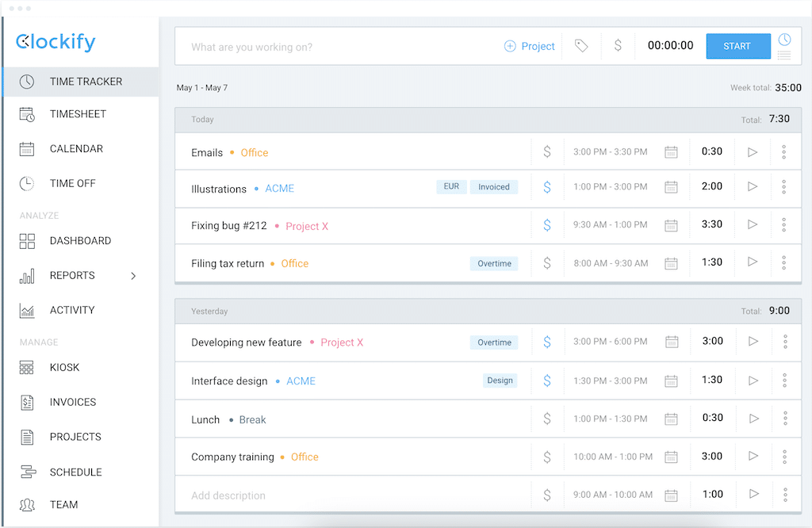
Task: Toggle billable dollar icon in top timer bar
Action: click(x=618, y=46)
